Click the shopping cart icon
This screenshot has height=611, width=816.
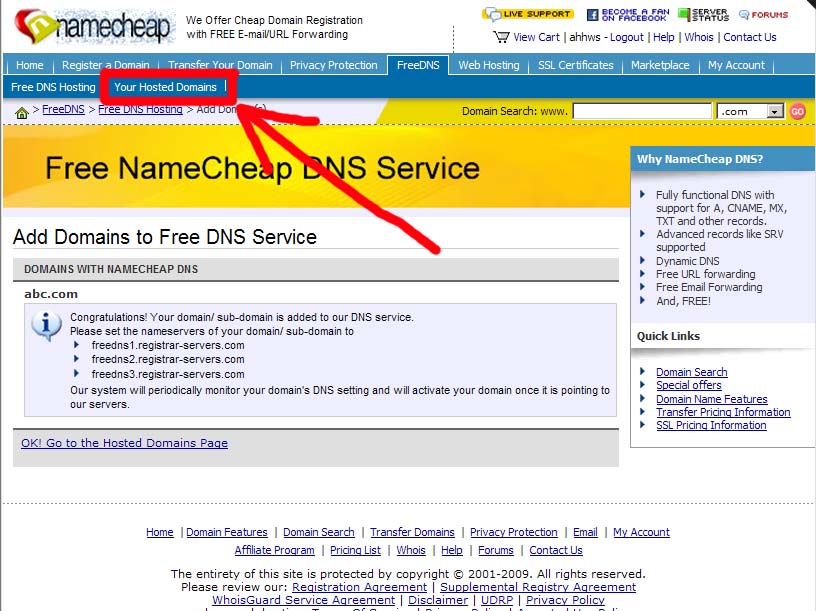point(501,37)
